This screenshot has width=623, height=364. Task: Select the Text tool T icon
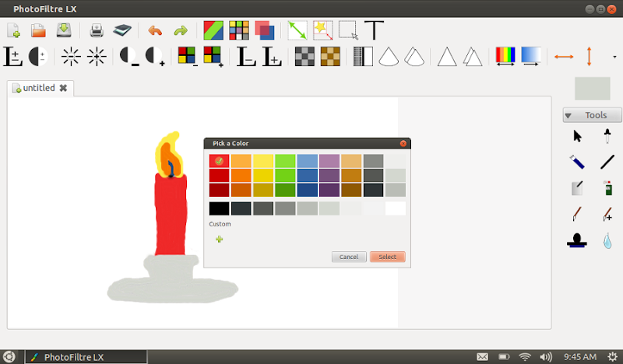click(x=374, y=30)
